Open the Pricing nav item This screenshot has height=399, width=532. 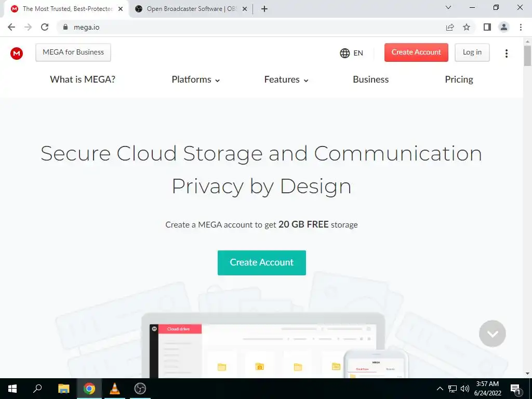coord(459,79)
